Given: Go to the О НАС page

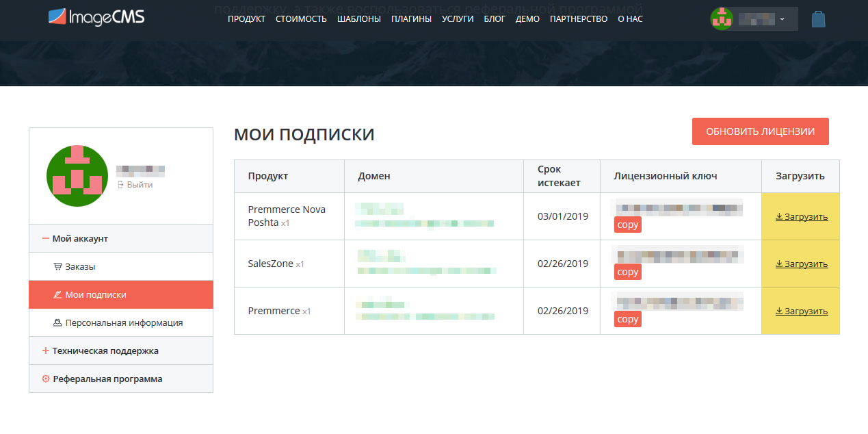Looking at the screenshot, I should (x=630, y=19).
